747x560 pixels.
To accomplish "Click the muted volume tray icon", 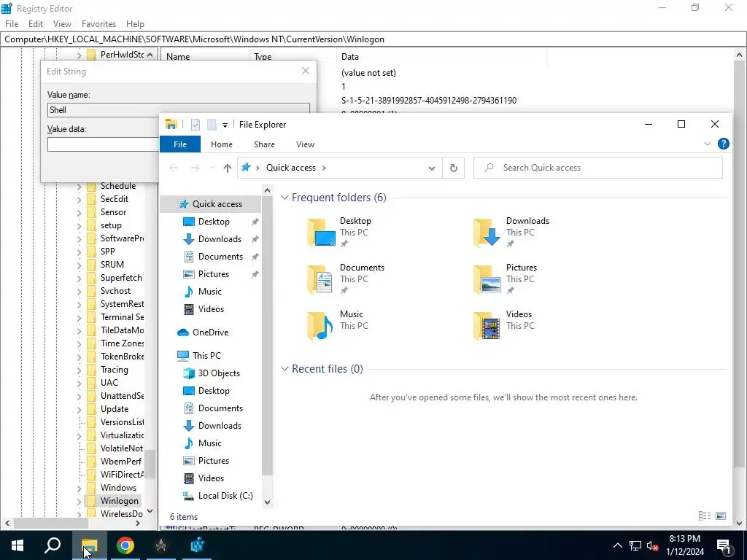I will [653, 545].
